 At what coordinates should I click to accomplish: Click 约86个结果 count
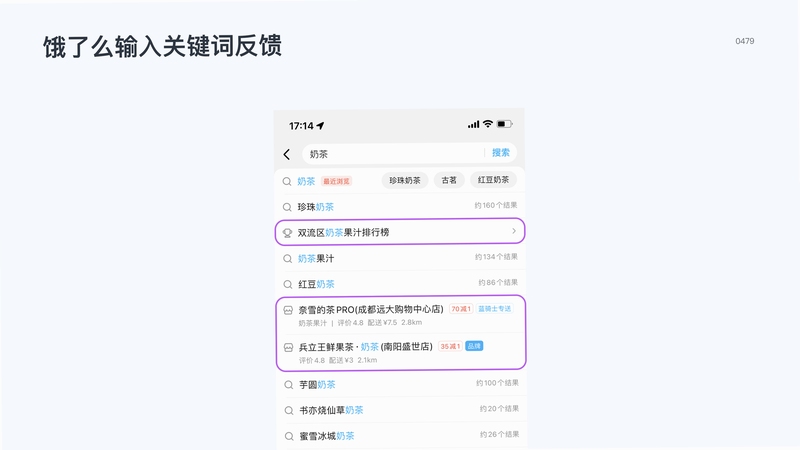498,282
